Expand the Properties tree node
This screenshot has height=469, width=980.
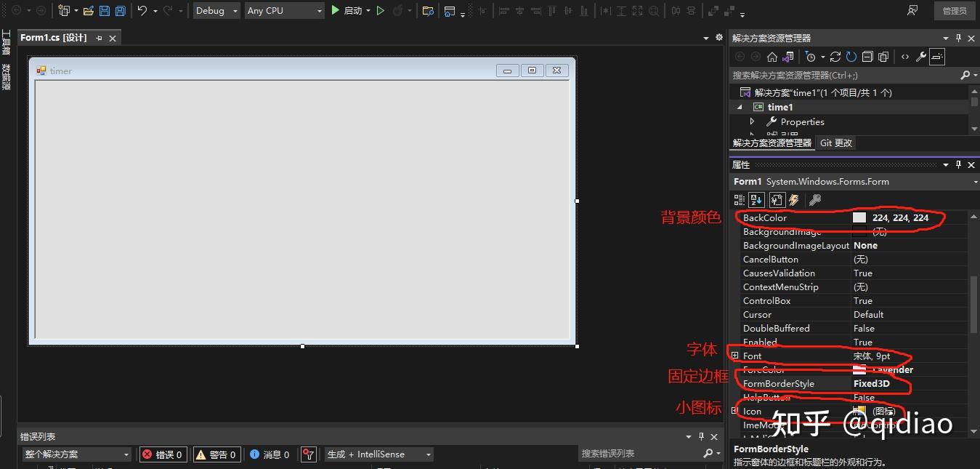tap(753, 121)
